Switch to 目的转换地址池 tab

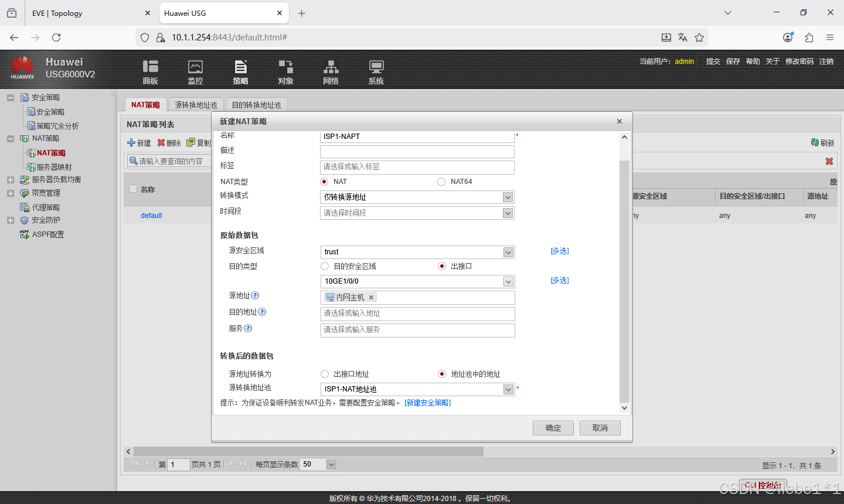tap(256, 105)
